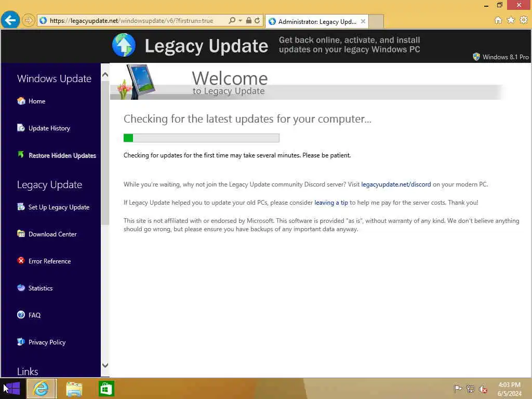
Task: Click the Internet Explorer taskbar icon
Action: click(x=41, y=389)
